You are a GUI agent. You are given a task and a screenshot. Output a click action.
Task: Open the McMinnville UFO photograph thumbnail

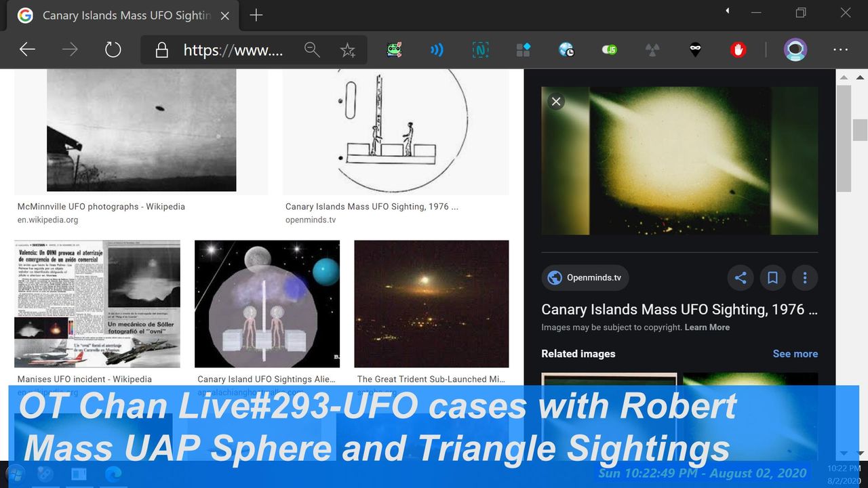pyautogui.click(x=141, y=130)
